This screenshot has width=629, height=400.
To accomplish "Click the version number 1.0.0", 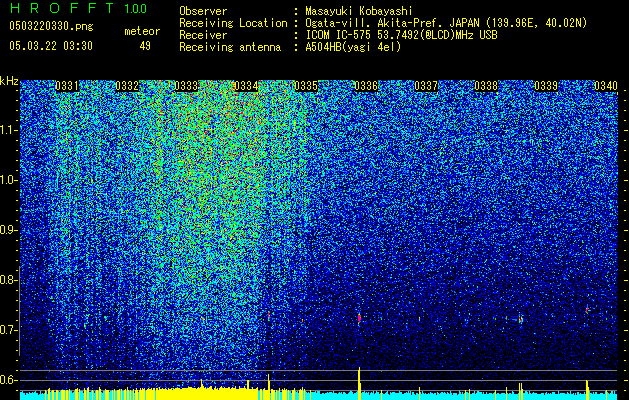I will pyautogui.click(x=136, y=8).
